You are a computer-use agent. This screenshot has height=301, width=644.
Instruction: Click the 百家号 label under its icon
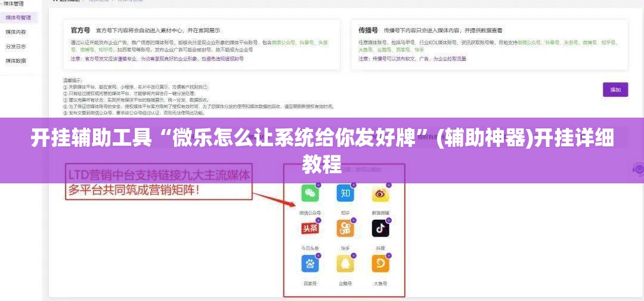pyautogui.click(x=310, y=283)
